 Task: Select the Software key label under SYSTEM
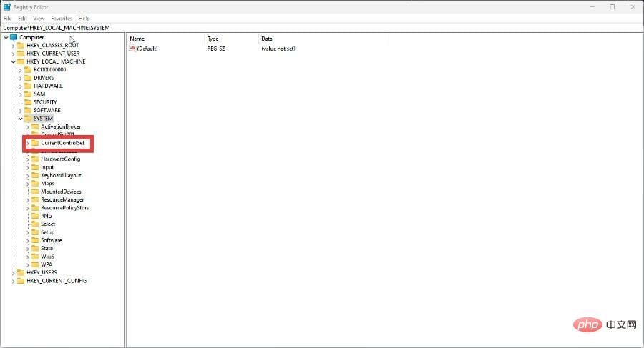coord(52,240)
